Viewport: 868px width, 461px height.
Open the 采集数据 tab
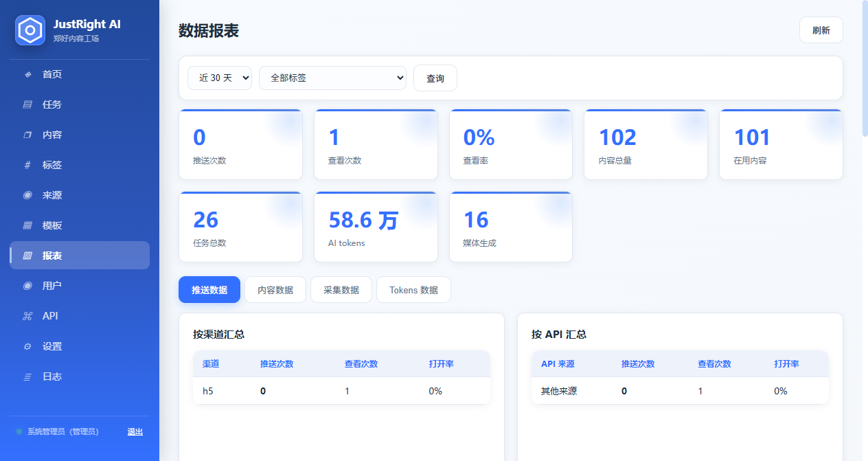(341, 290)
